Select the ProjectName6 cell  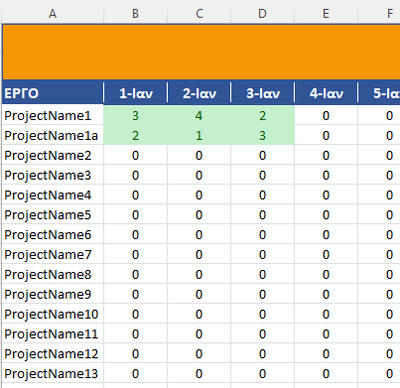coord(53,235)
